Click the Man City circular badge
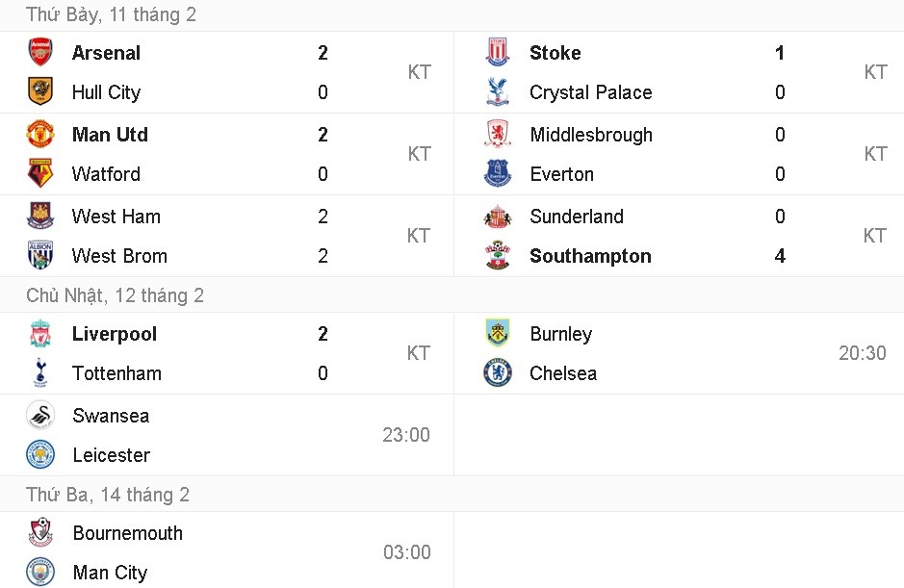 coord(39,573)
